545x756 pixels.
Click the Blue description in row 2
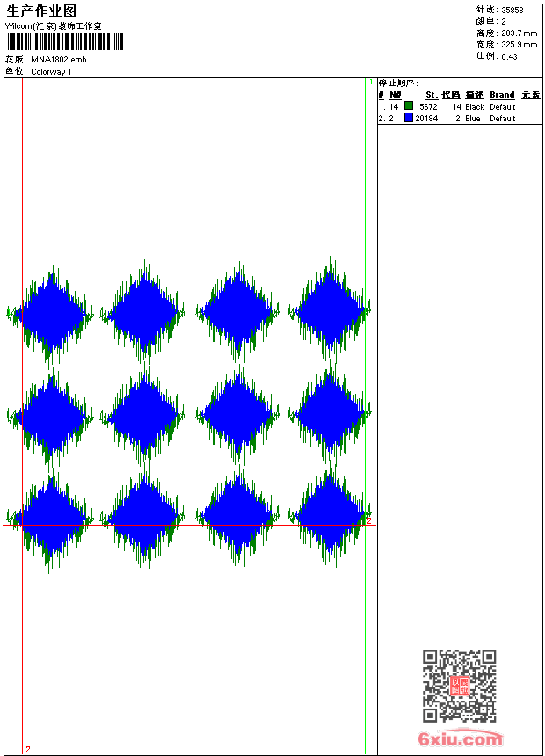pos(473,119)
